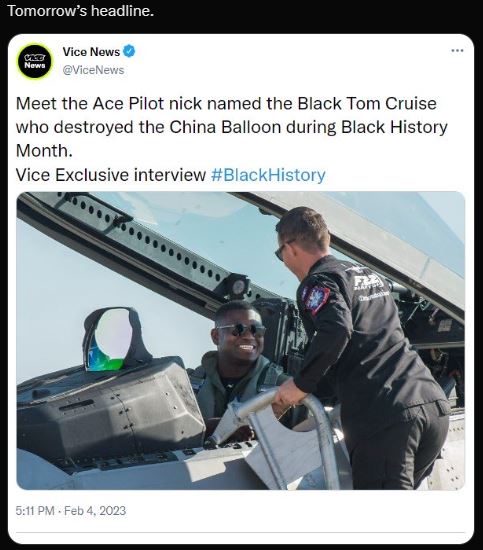Click the divider line below the timestamp

point(241,532)
